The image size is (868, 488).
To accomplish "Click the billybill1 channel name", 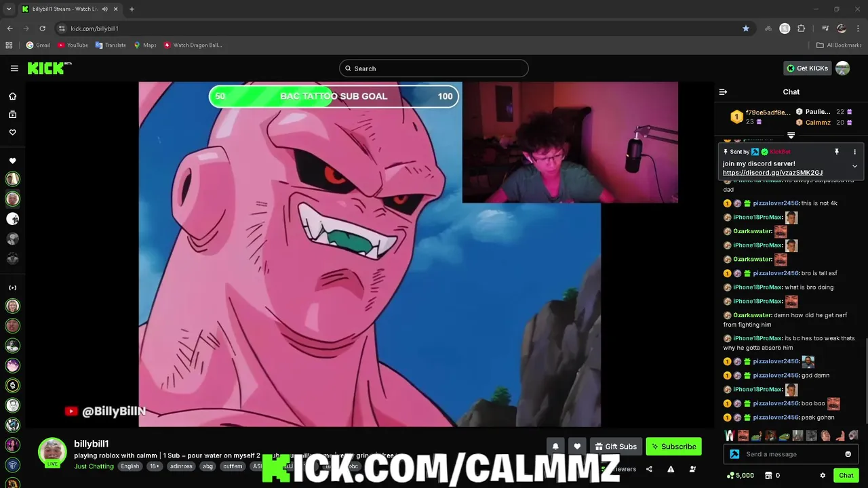I will tap(91, 444).
